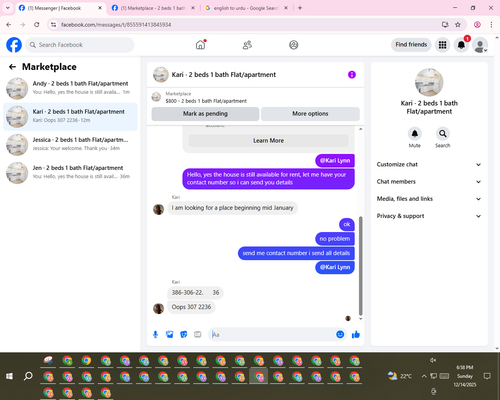
Task: Click the last @Kari Lynn mention bubble
Action: point(335,267)
